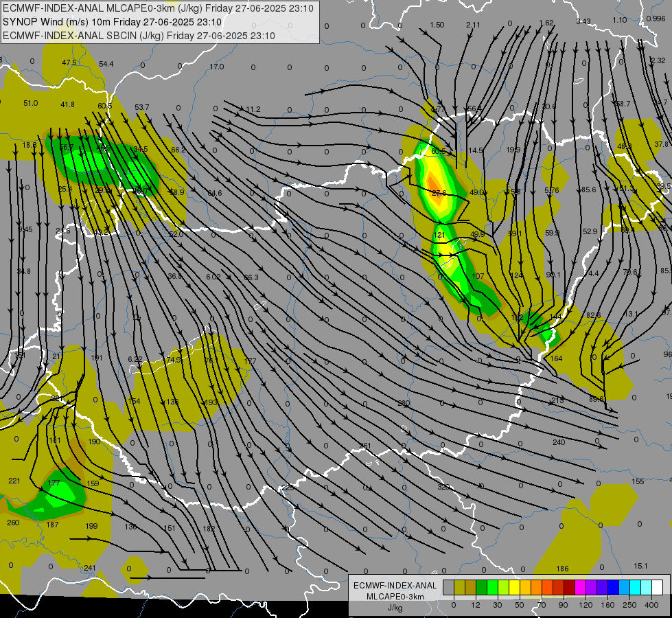Select the map value 240

click(x=559, y=442)
